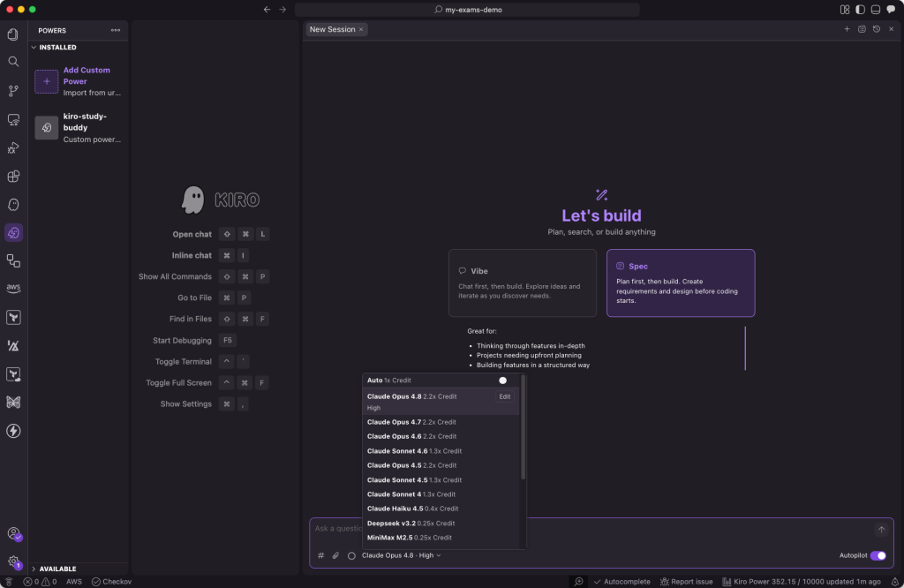Select Claude Opus 4.6 model
The width and height of the screenshot is (904, 588).
click(441, 436)
